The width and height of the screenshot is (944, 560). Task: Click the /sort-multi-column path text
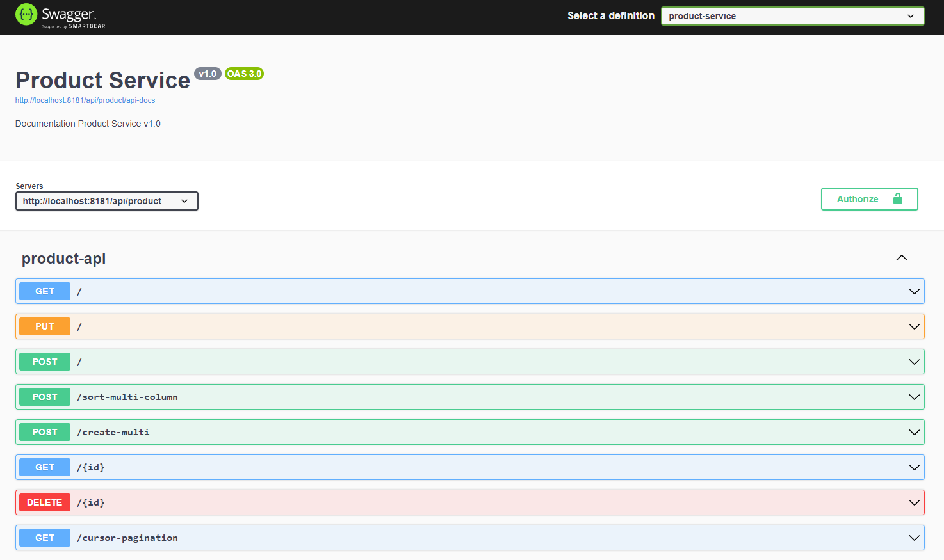127,397
